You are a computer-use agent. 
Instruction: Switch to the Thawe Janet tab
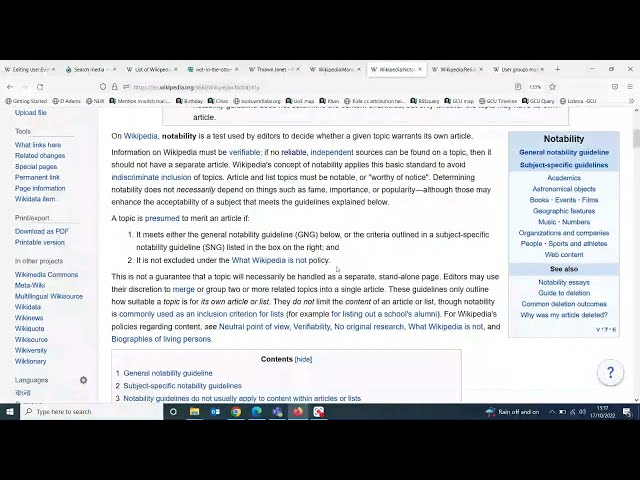point(273,69)
